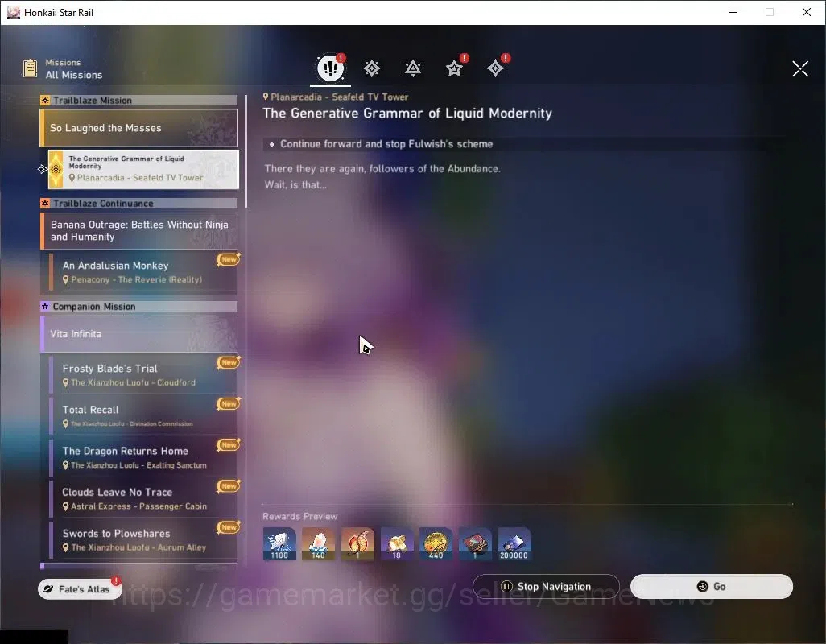This screenshot has width=826, height=644.
Task: Click the tracking diamond icon beside active mission
Action: (x=43, y=169)
